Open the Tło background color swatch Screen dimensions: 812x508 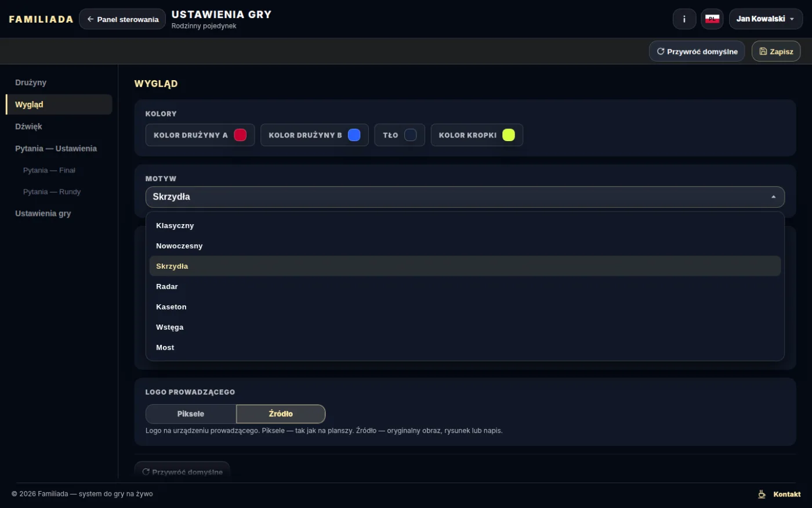(x=410, y=135)
